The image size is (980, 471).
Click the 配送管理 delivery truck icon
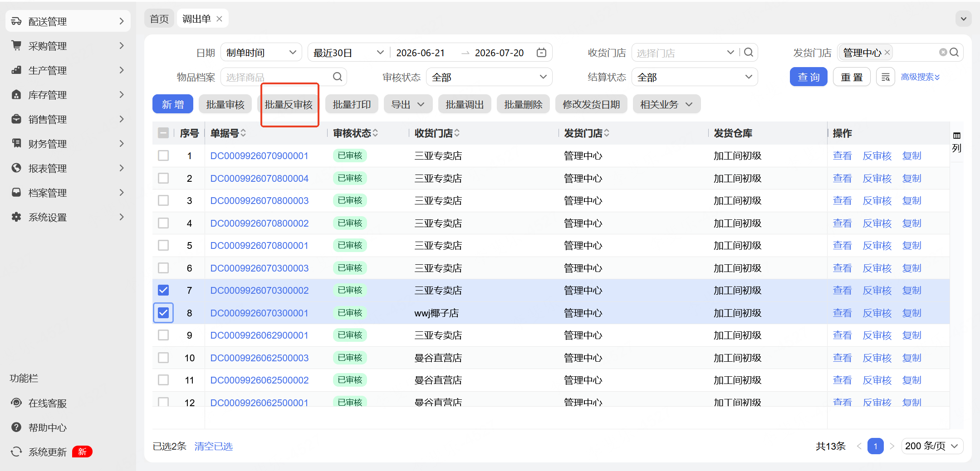click(16, 21)
